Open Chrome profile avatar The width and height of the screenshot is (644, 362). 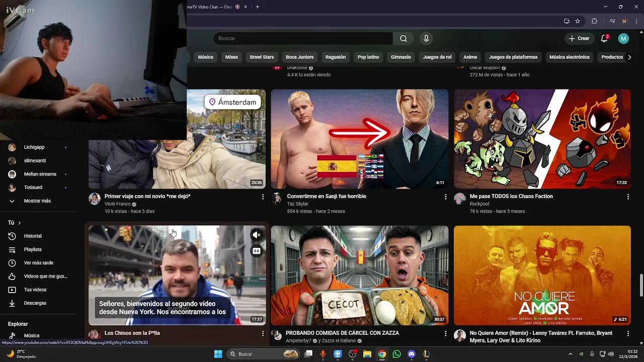point(624,21)
